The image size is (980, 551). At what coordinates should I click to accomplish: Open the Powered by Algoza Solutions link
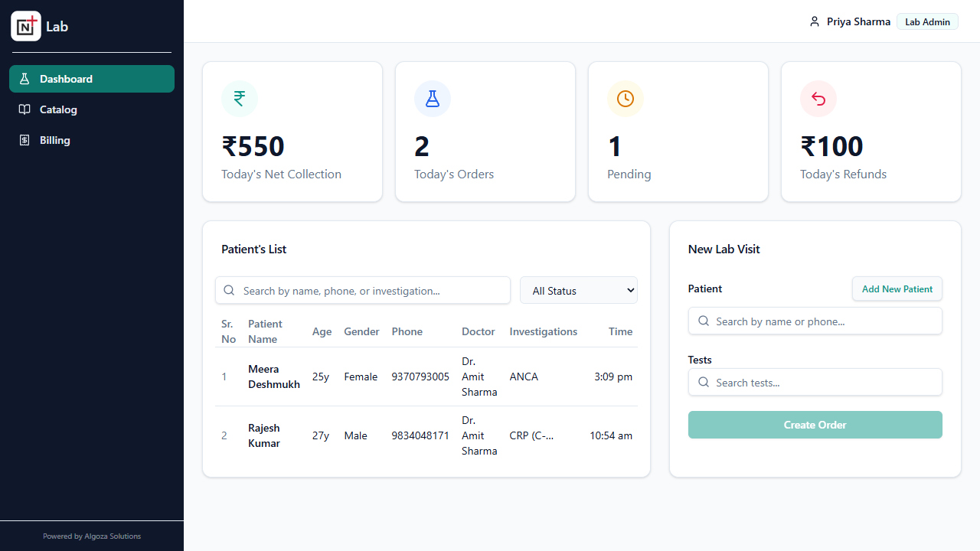(92, 536)
